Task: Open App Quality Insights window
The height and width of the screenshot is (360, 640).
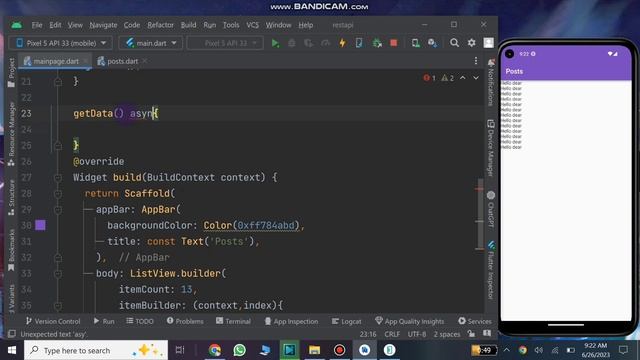Action: [409, 321]
